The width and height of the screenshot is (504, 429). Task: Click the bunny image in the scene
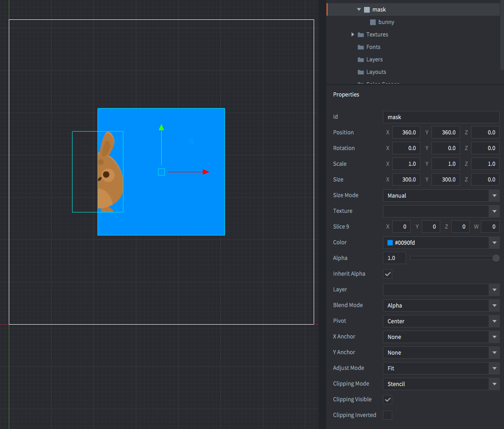[x=110, y=172]
